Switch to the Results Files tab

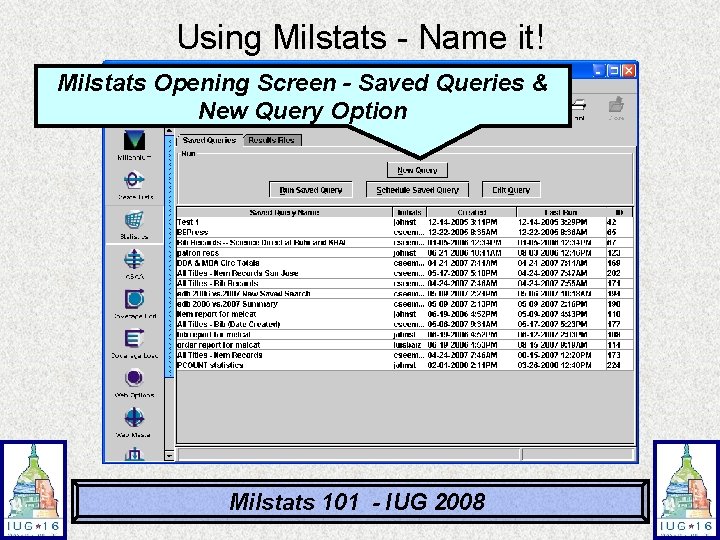tap(271, 140)
